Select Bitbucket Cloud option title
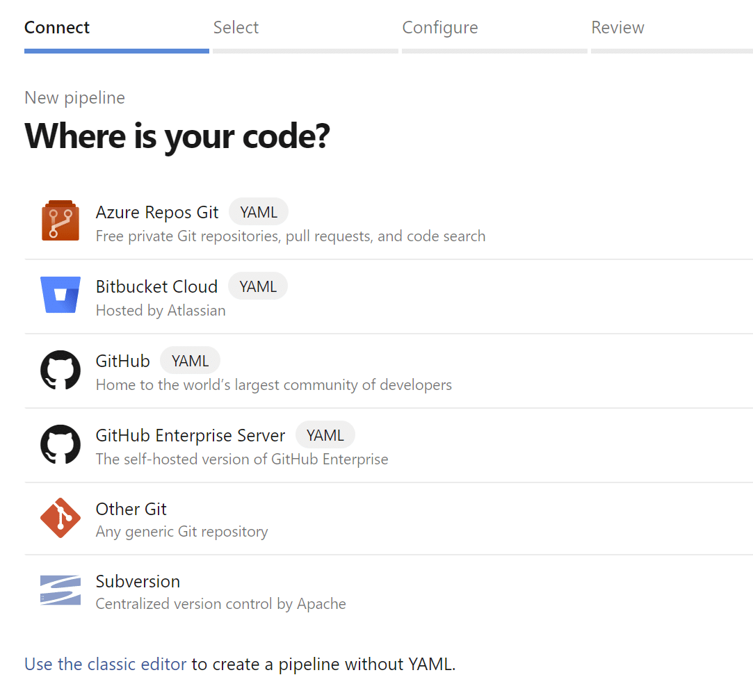 [x=156, y=286]
